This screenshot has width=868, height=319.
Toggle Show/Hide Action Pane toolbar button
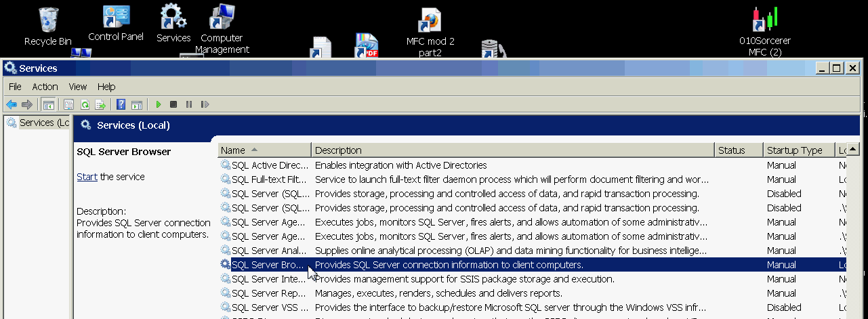137,104
